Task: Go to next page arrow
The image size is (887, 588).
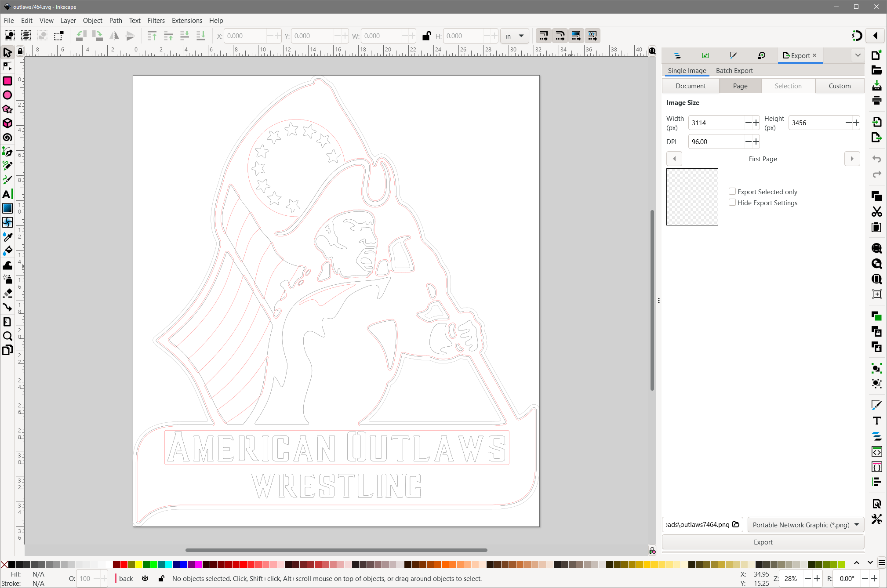Action: click(x=852, y=159)
